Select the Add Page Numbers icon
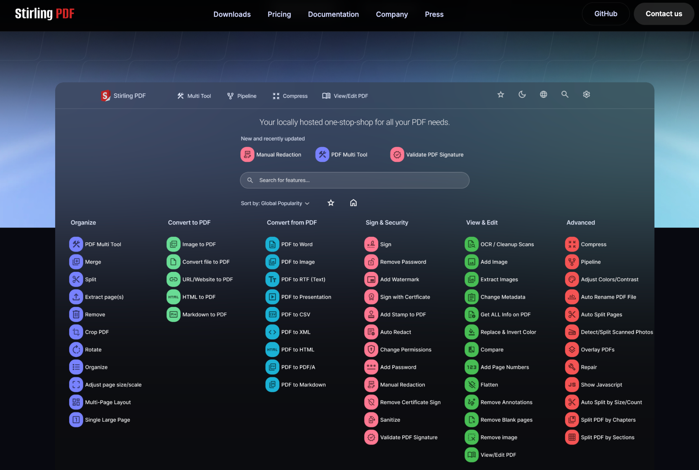 click(x=472, y=367)
